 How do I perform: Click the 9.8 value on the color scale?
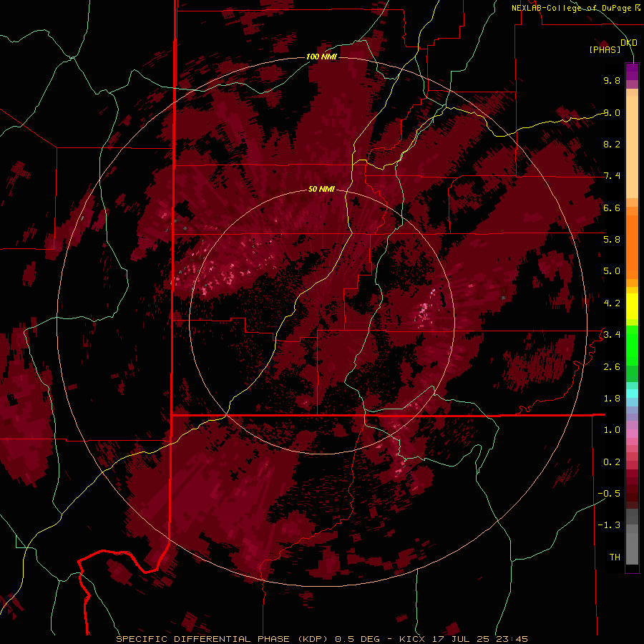click(612, 80)
